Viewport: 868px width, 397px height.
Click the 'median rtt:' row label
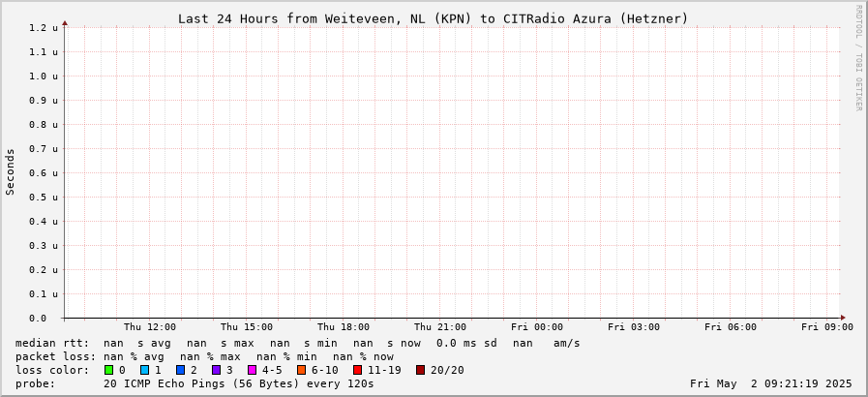(x=52, y=344)
